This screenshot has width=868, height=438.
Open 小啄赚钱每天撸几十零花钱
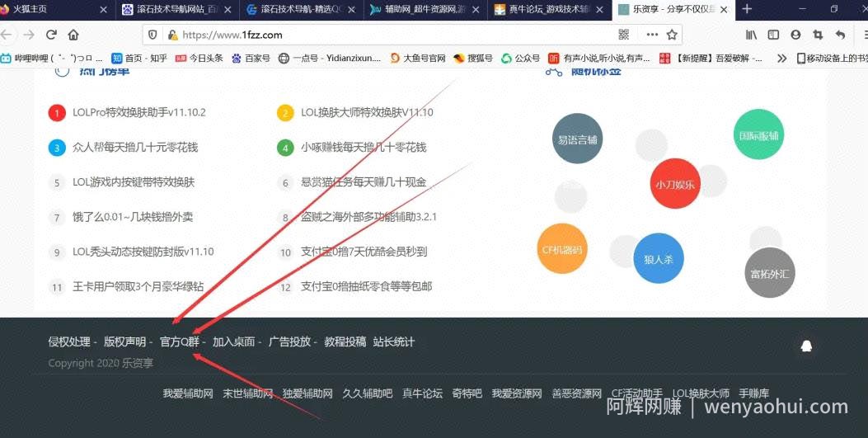[x=364, y=148]
